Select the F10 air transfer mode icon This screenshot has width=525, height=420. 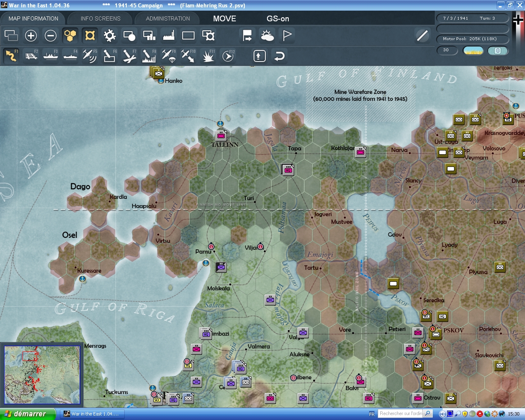click(188, 56)
